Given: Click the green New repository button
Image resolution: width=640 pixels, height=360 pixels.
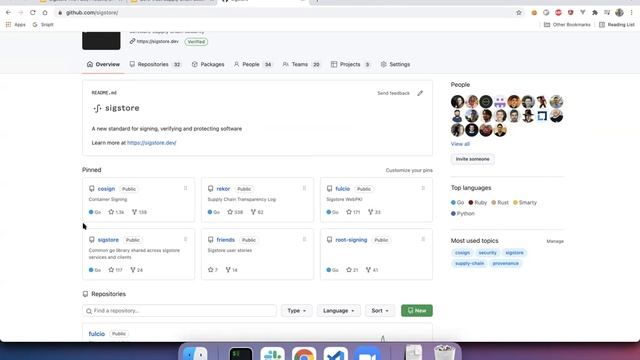Looking at the screenshot, I should click(417, 311).
